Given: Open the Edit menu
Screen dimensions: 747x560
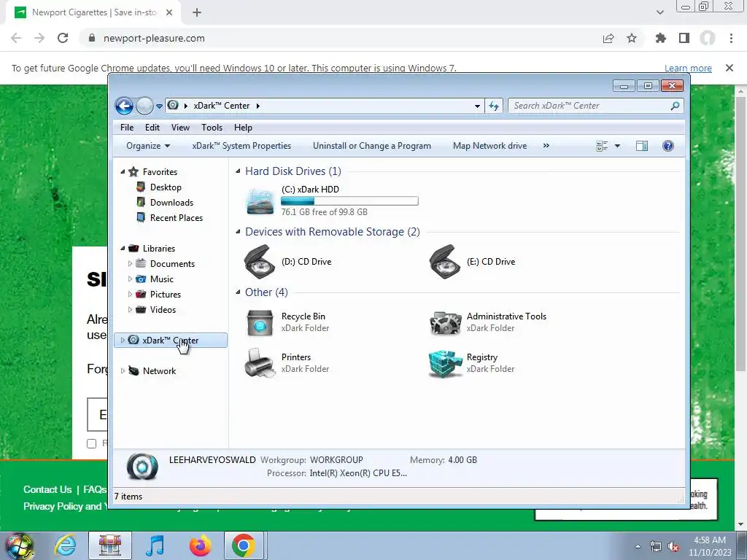Looking at the screenshot, I should 152,128.
